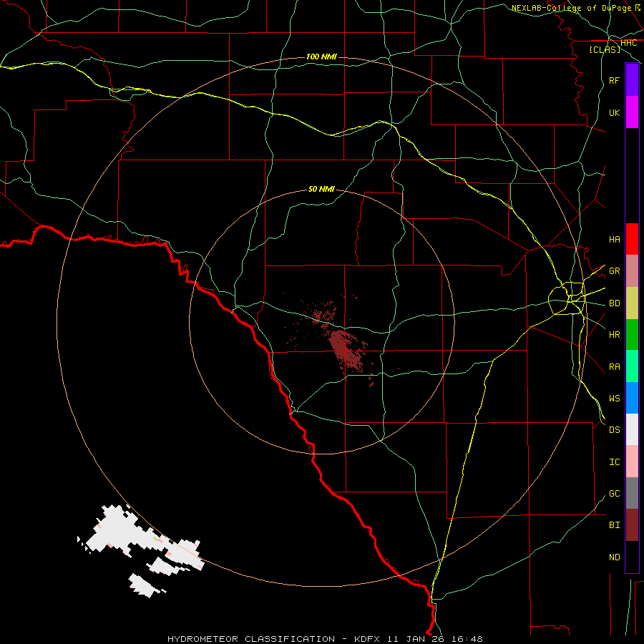Click the HA red legend swatch
Viewport: 644px width, 644px height.
pyautogui.click(x=632, y=239)
